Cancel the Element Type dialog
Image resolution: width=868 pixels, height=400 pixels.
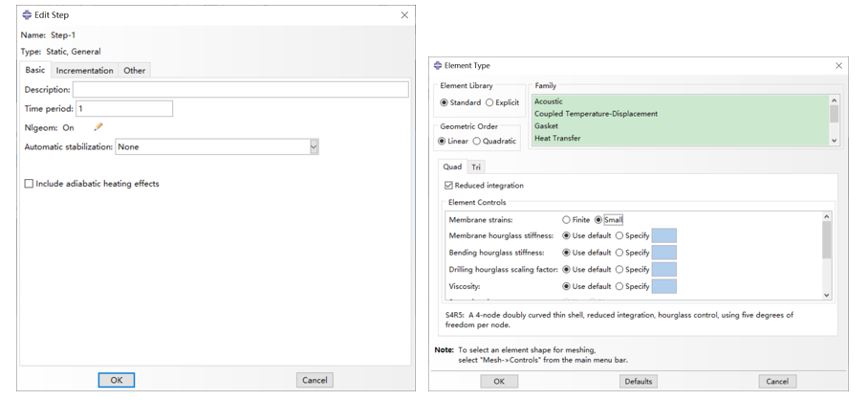[x=777, y=381]
